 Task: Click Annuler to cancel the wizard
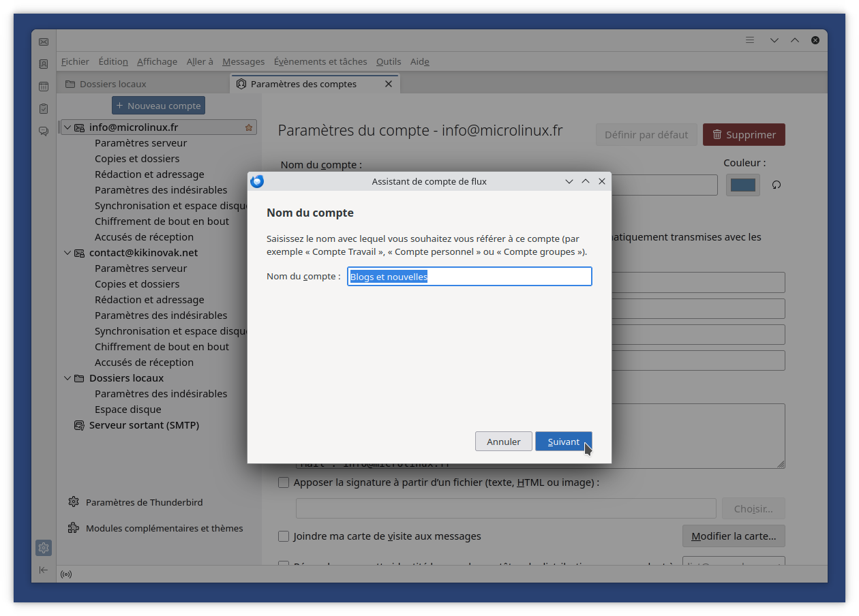point(503,442)
